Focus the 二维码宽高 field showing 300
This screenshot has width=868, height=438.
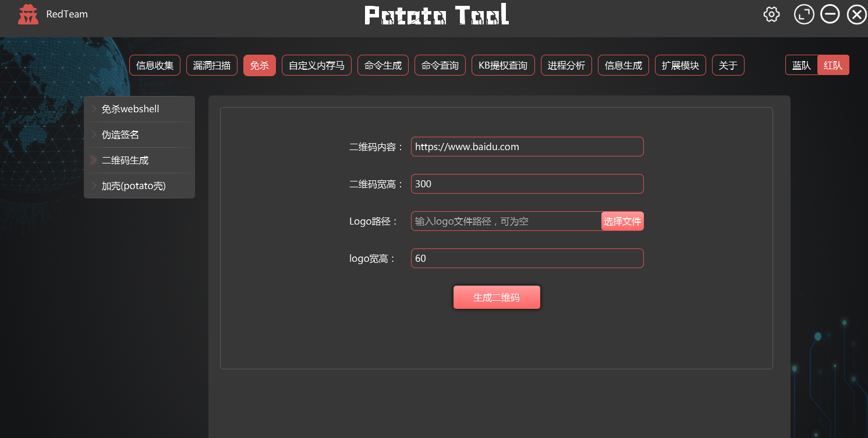[527, 184]
